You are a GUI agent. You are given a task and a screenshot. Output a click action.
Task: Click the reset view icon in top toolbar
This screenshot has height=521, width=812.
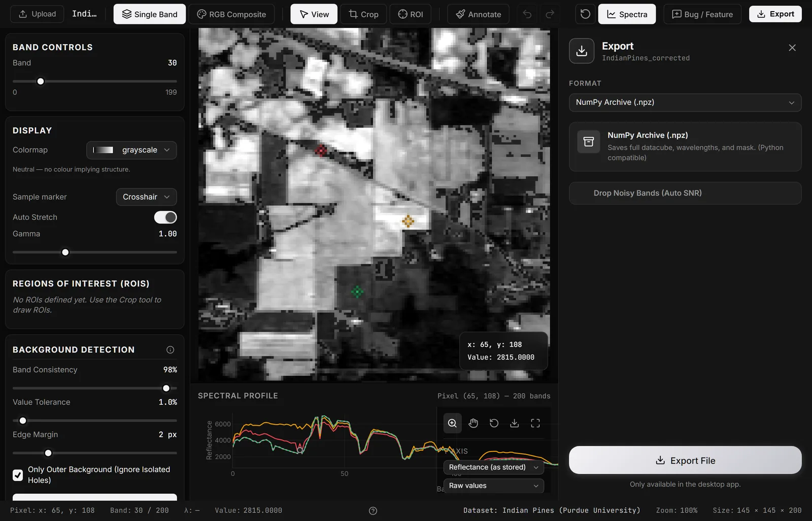pos(585,14)
